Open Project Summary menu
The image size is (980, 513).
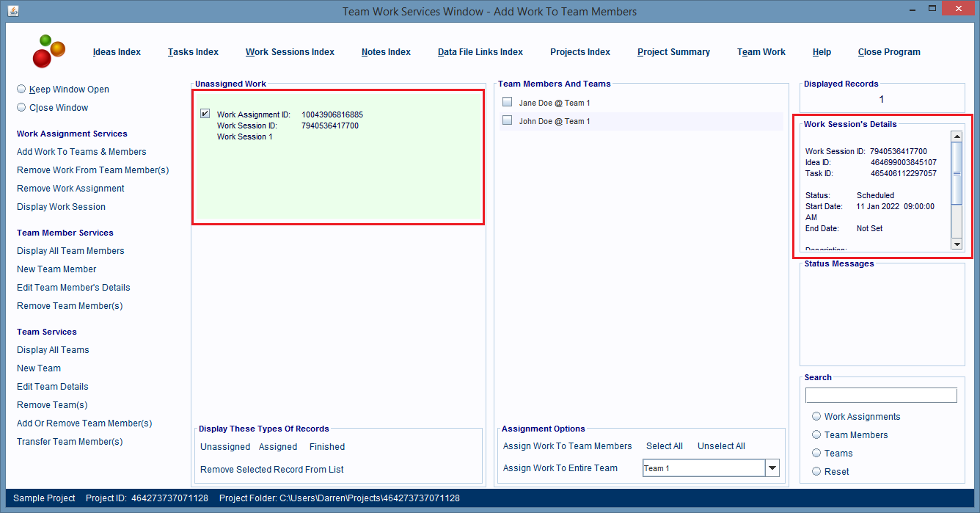pos(673,52)
